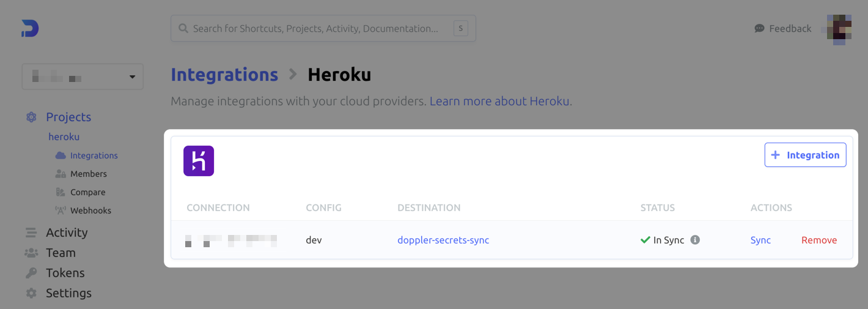The width and height of the screenshot is (868, 309).
Task: Open Learn more about Heroku link
Action: [499, 101]
